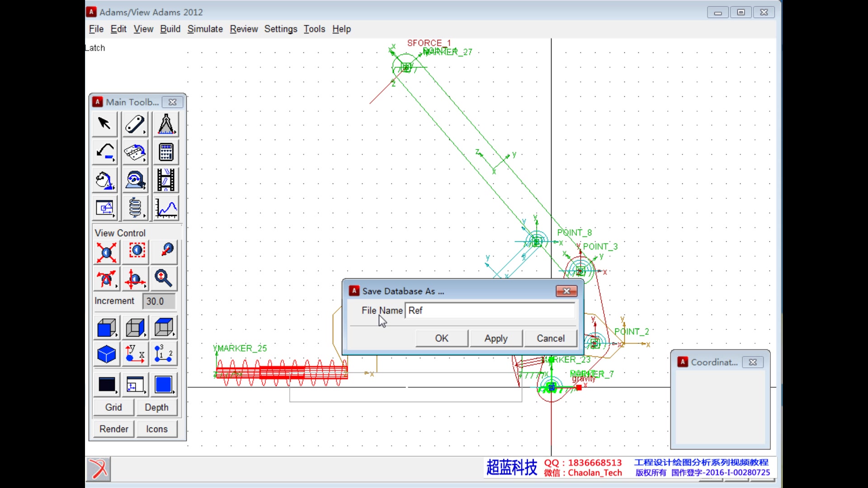Set right side view orientation cube

pos(136,328)
